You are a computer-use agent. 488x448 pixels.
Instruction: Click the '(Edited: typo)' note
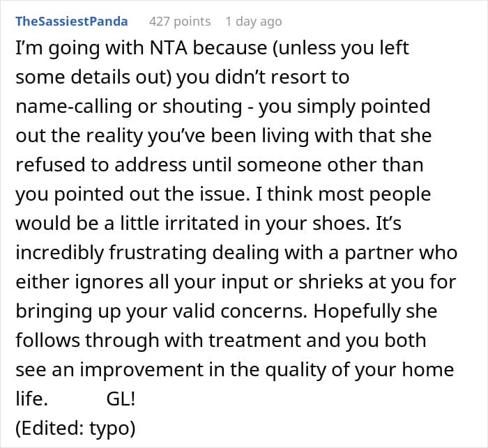(x=75, y=428)
